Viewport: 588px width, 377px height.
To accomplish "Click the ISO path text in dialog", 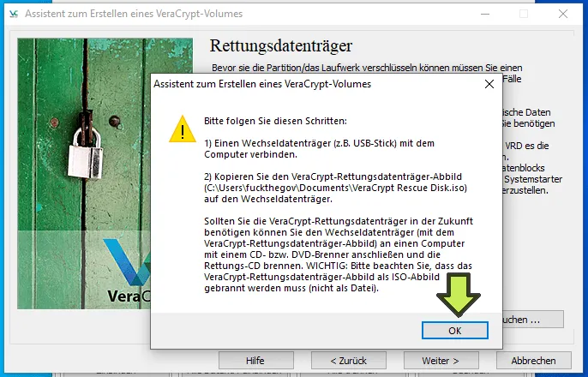I will point(336,188).
